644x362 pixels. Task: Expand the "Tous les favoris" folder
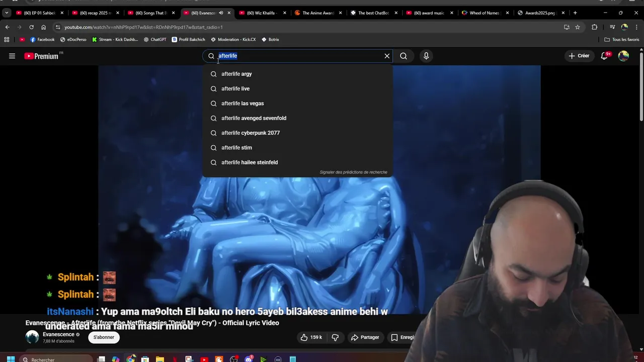(x=622, y=39)
